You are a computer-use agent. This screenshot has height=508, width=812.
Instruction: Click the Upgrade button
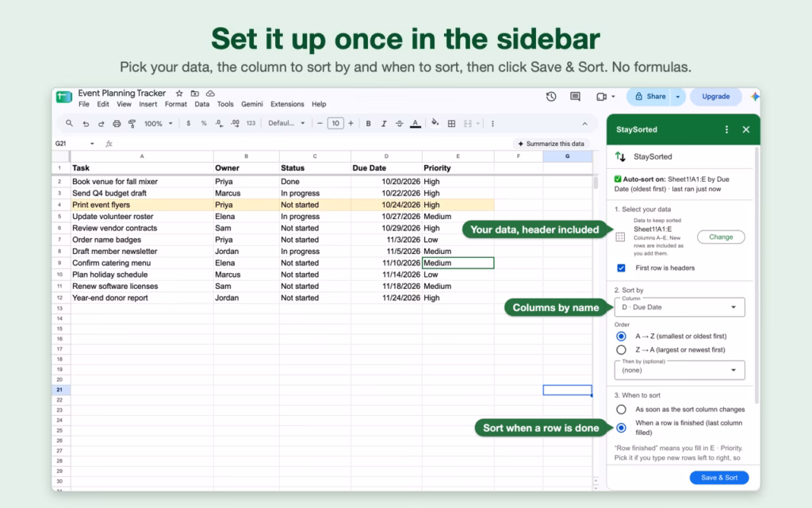(x=716, y=96)
